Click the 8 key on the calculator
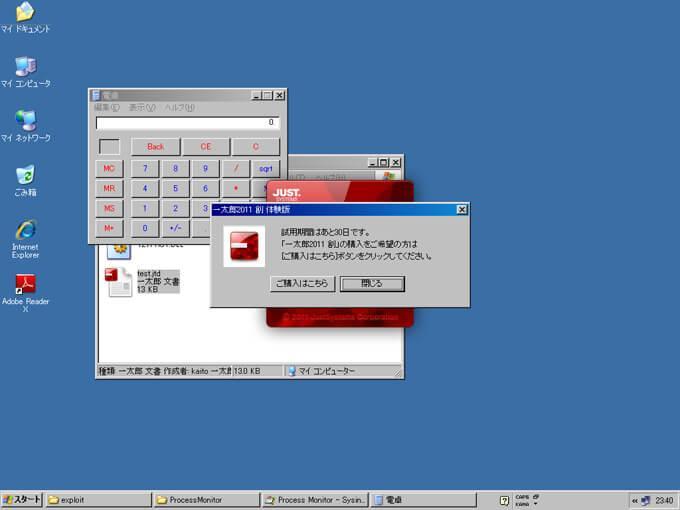The width and height of the screenshot is (680, 510). 175,168
